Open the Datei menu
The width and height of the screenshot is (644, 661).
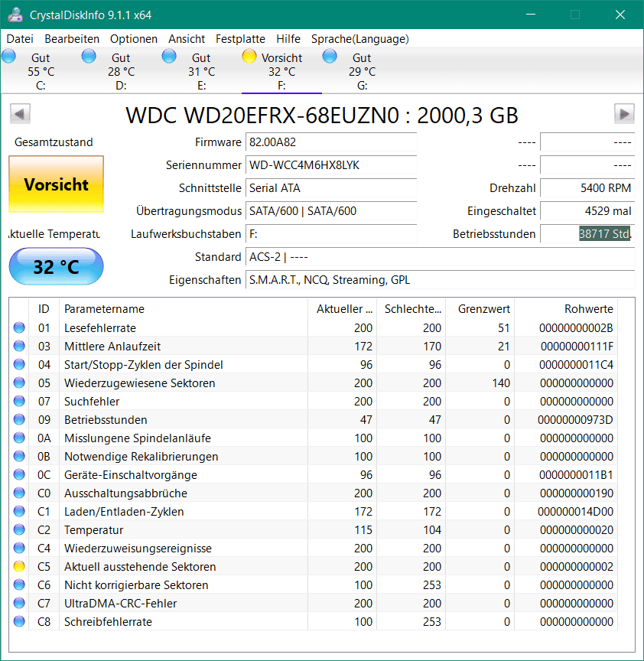[20, 39]
